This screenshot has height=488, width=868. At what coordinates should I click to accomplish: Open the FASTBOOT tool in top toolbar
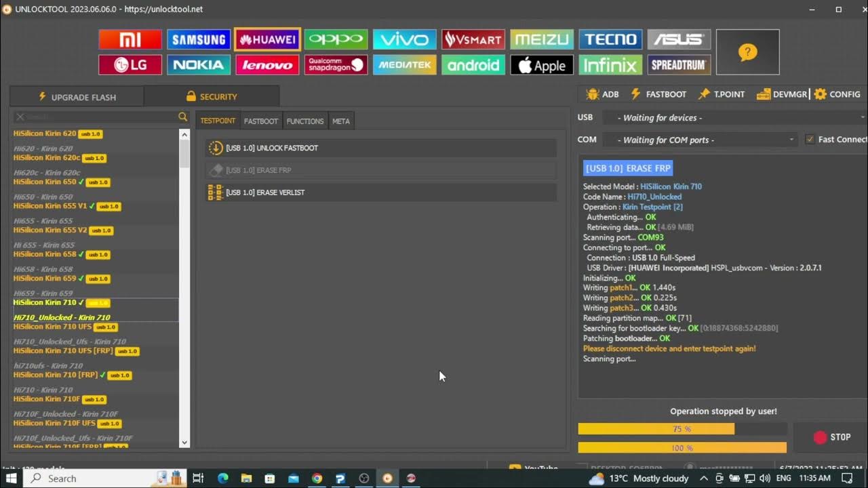point(658,94)
